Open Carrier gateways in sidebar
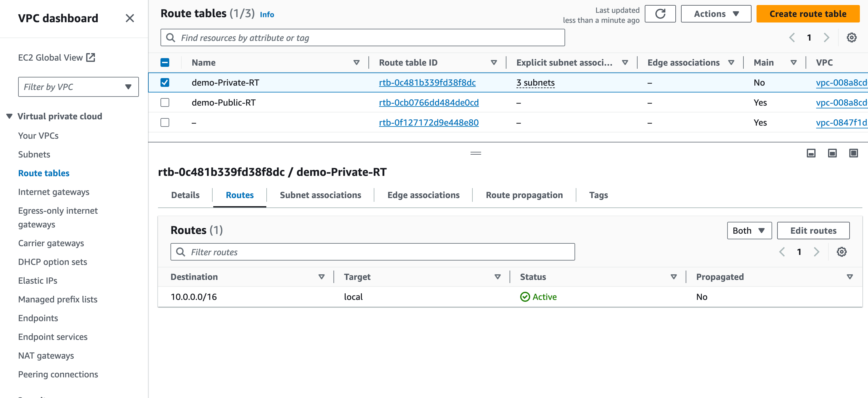 51,243
